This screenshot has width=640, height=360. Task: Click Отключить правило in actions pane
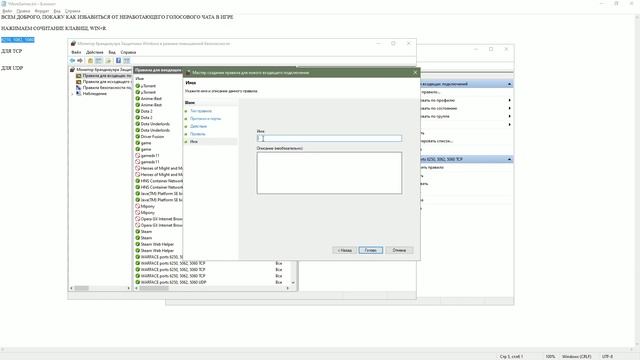click(432, 167)
